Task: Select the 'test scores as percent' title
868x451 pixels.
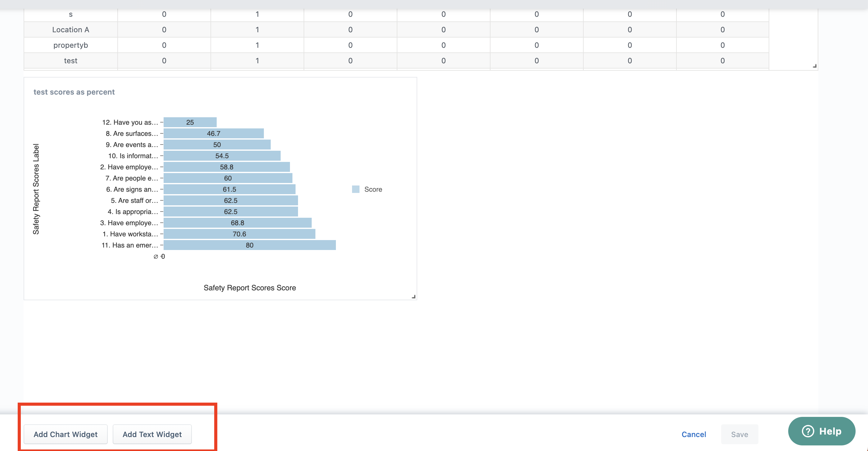Action: [74, 92]
